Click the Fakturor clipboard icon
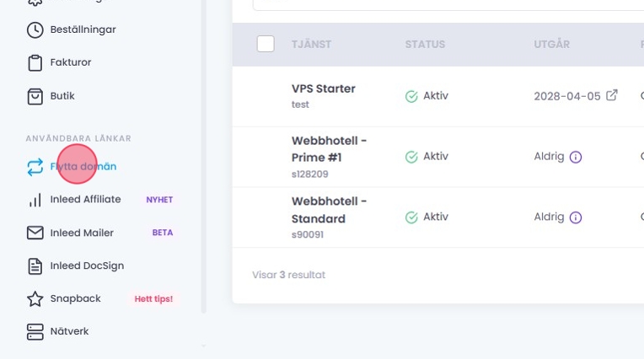 point(35,62)
